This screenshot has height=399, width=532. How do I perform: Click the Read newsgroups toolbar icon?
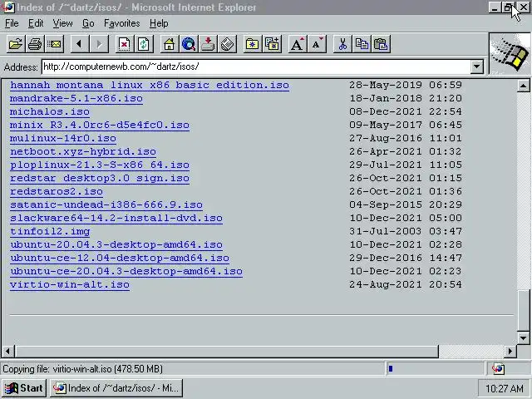[208, 44]
